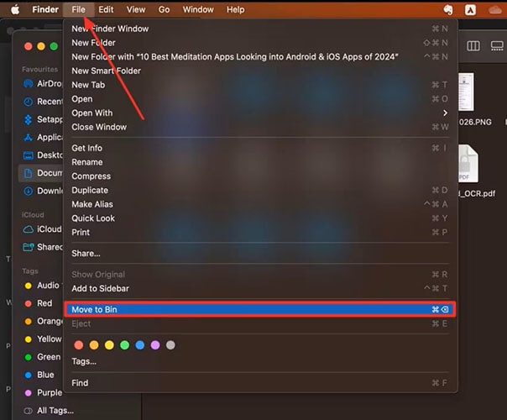
Task: Open Recents in the sidebar
Action: pos(42,102)
